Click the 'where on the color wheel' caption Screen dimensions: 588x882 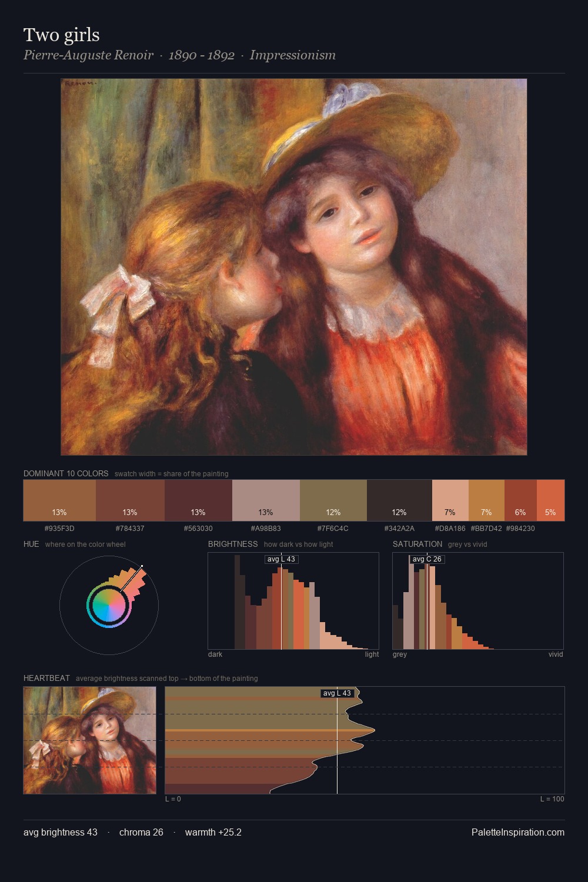coord(85,544)
